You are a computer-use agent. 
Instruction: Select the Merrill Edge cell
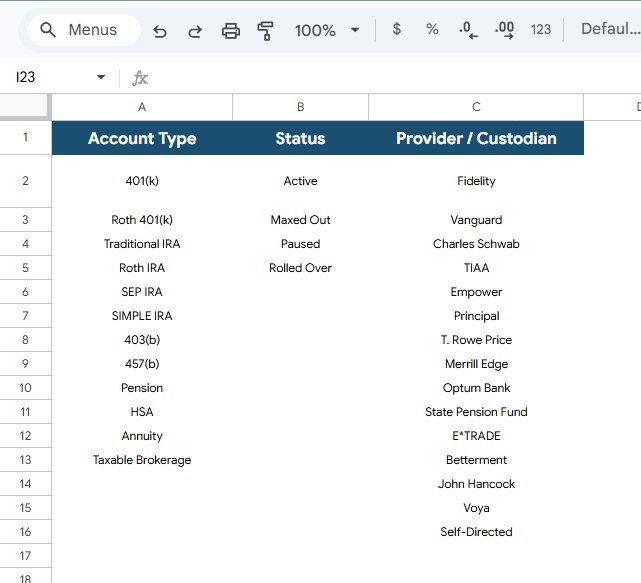476,363
